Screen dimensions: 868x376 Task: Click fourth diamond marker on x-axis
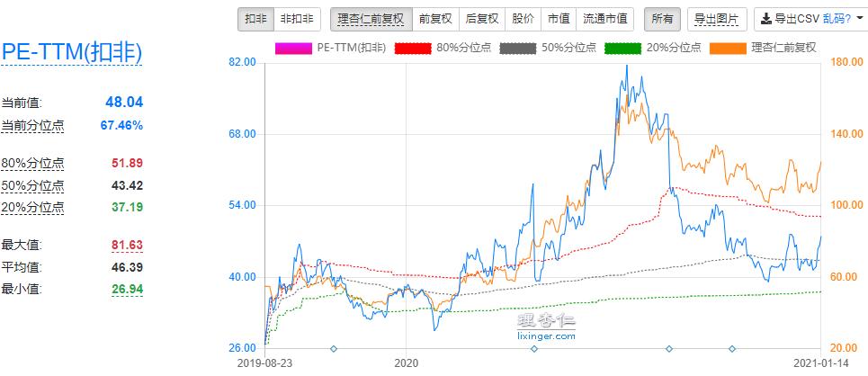[732, 348]
